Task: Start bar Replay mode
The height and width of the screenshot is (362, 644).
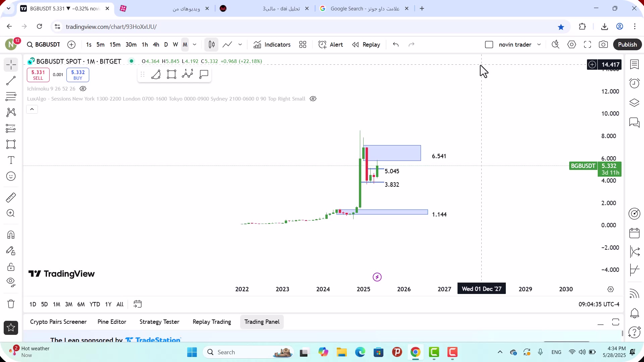Action: tap(366, 45)
